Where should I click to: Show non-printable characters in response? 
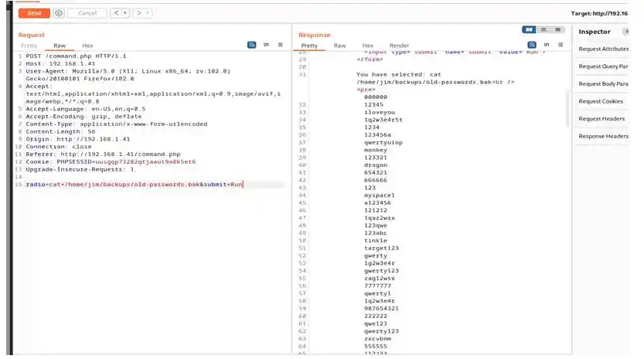click(x=547, y=45)
